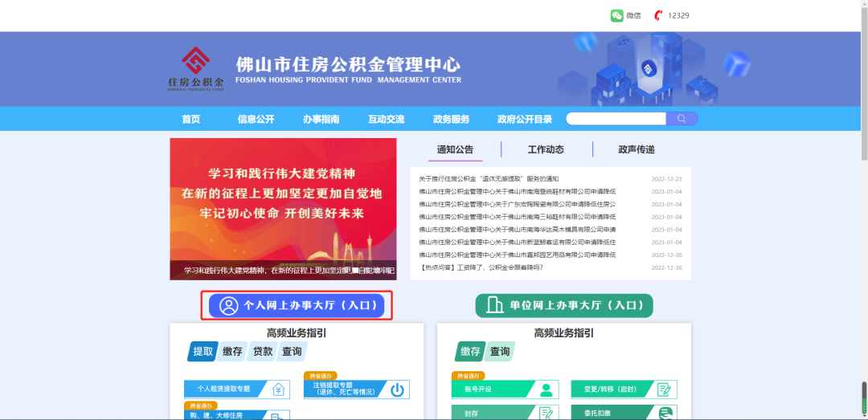
Task: Select the 贷款 tab under personal guidance
Action: tap(263, 352)
